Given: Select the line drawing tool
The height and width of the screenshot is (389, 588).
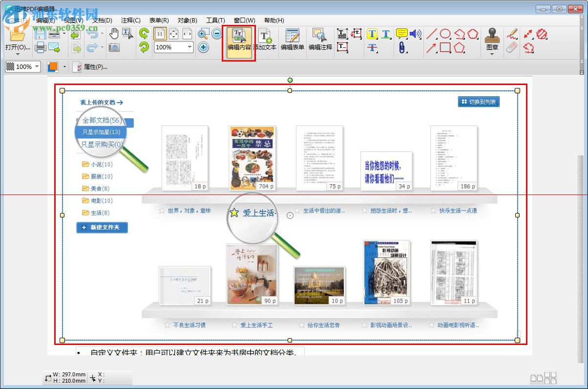Looking at the screenshot, I should pyautogui.click(x=431, y=34).
